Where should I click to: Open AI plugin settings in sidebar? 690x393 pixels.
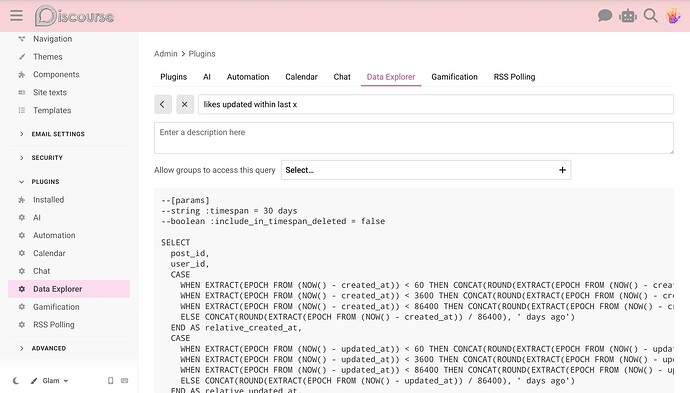coord(37,217)
